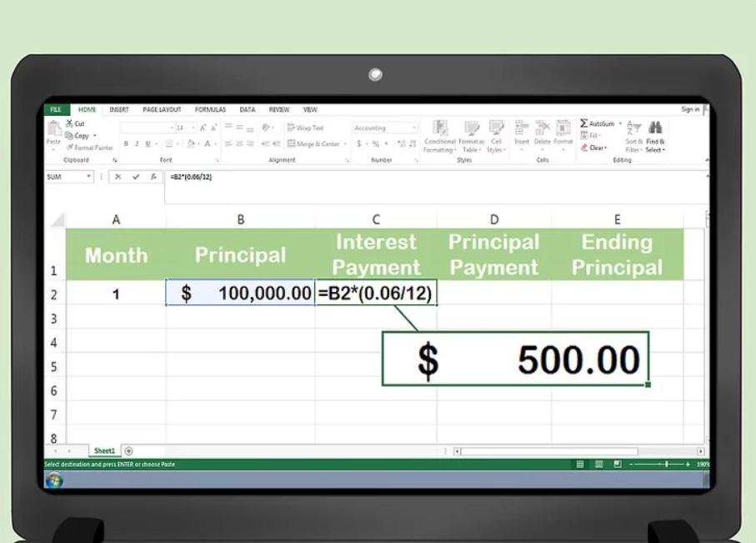Switch to the DATA tab
The width and height of the screenshot is (756, 543).
[x=248, y=109]
